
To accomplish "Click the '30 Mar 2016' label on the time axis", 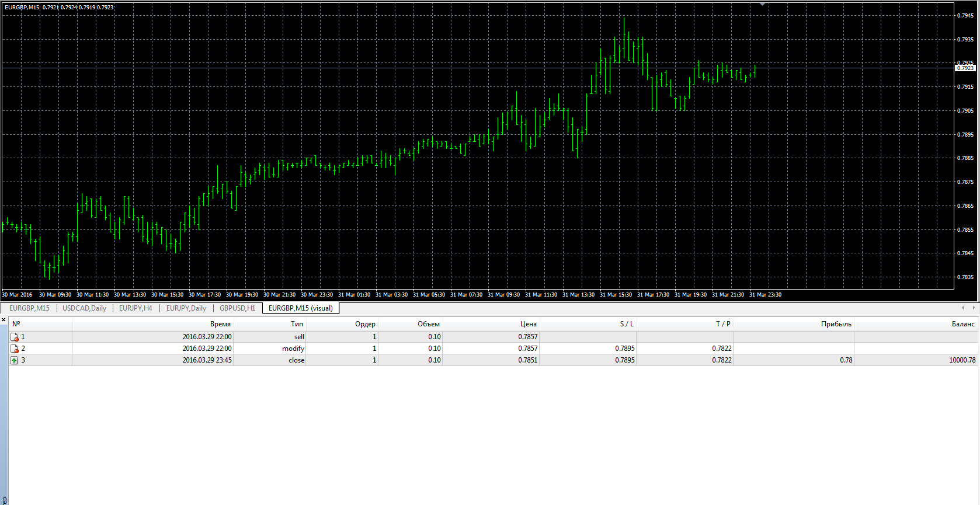I will coord(17,295).
